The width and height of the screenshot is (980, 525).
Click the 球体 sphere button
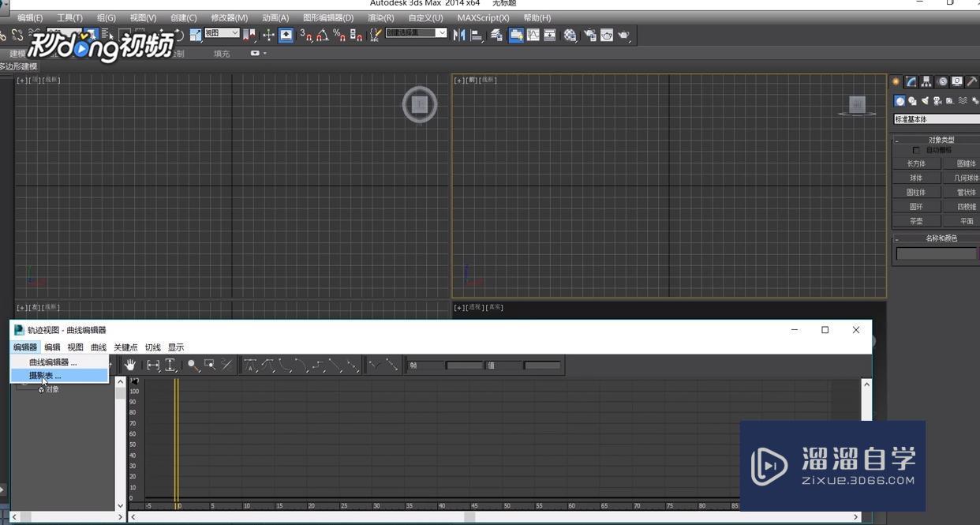point(916,178)
